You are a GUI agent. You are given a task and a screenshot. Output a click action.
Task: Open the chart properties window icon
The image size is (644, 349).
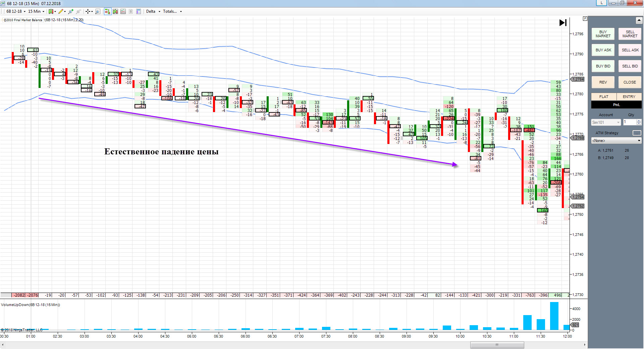coord(139,11)
